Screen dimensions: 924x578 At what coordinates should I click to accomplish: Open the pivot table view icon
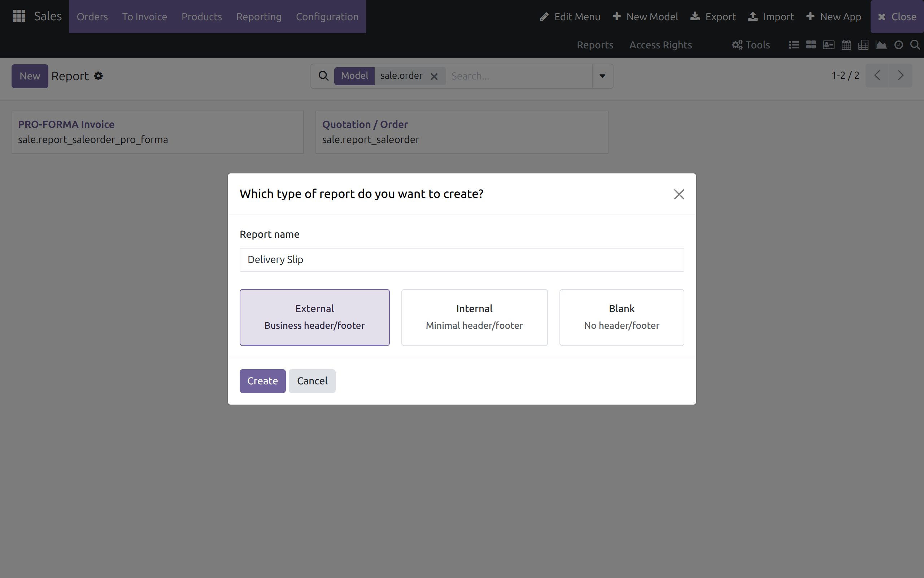863,45
